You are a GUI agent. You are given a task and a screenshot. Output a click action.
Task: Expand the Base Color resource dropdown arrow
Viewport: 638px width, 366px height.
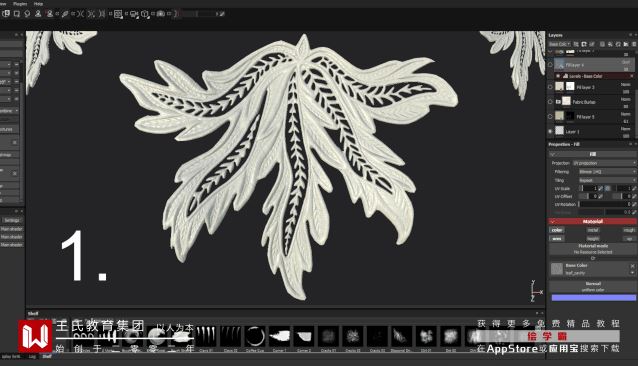coord(632,272)
